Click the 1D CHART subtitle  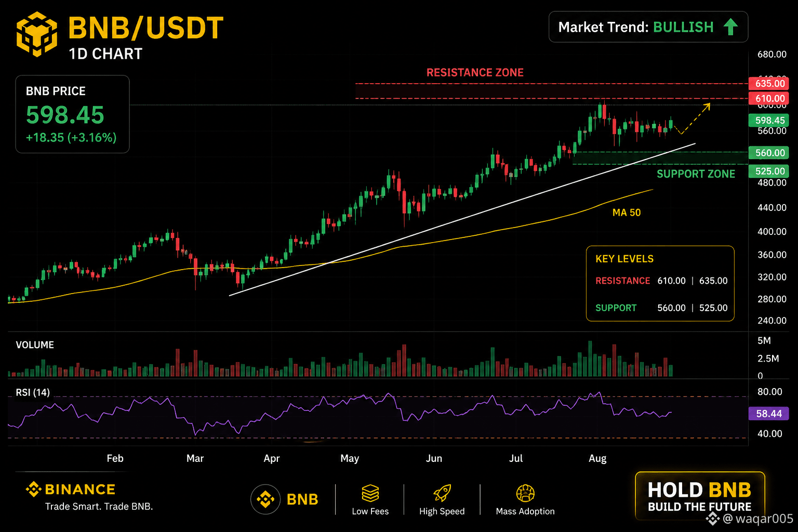pyautogui.click(x=105, y=54)
